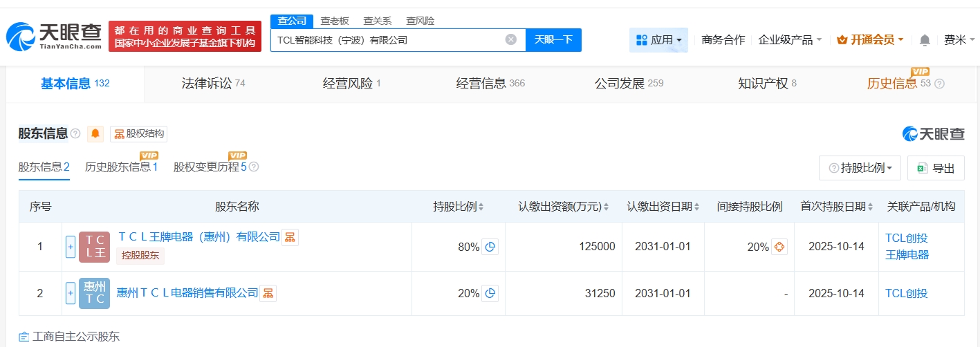Click equity structure icon next to TCL王牌电器
This screenshot has height=347, width=980.
pos(290,238)
